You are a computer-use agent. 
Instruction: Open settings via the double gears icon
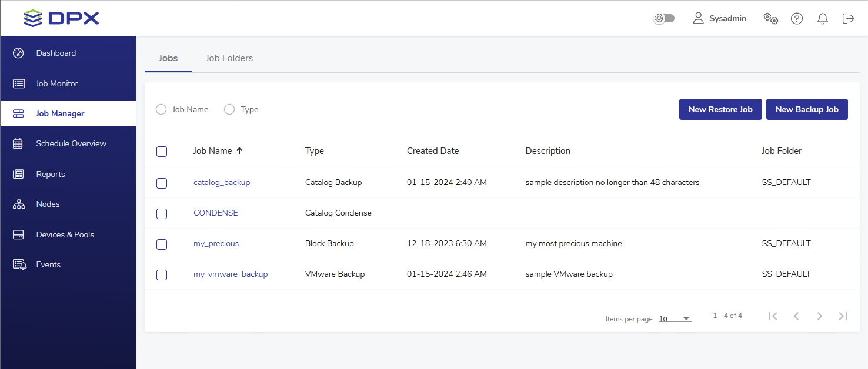pyautogui.click(x=770, y=19)
